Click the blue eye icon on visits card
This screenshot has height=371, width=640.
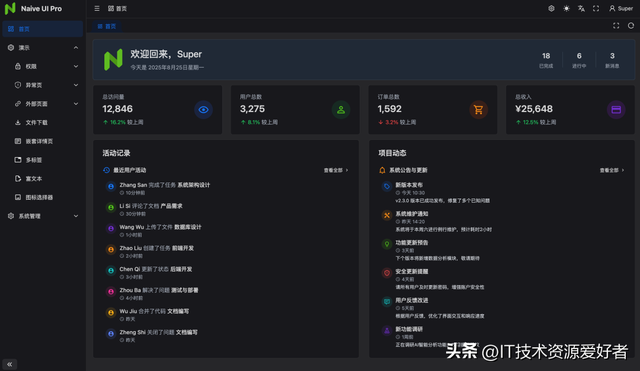coord(203,109)
